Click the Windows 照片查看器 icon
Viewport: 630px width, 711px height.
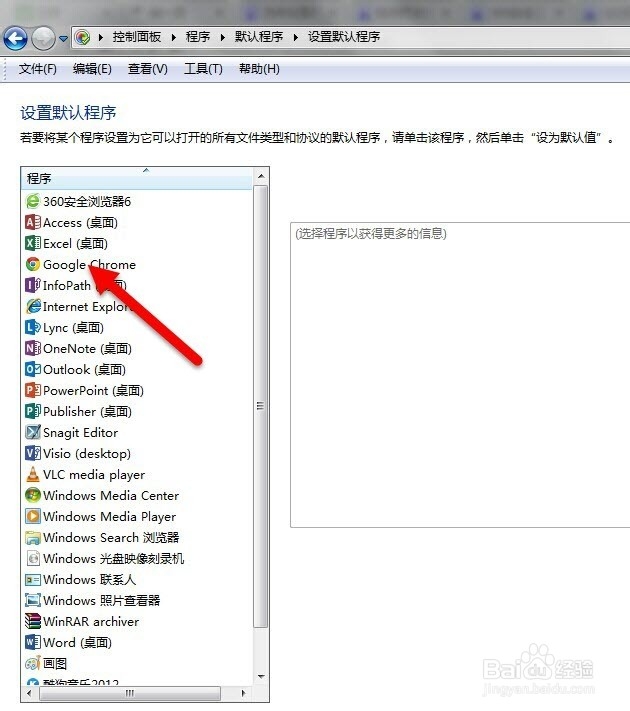pyautogui.click(x=33, y=600)
